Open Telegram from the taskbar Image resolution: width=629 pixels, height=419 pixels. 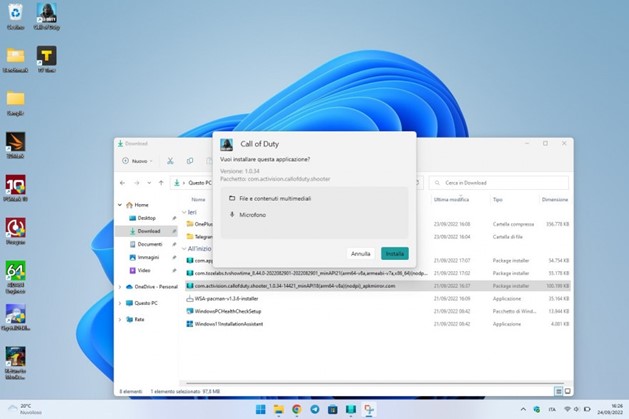315,409
